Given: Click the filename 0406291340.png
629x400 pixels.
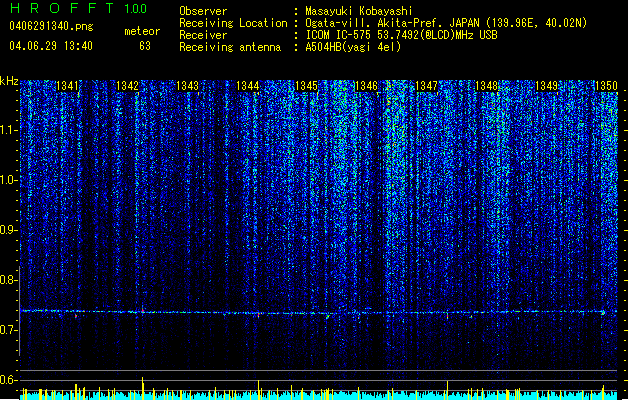Looking at the screenshot, I should click(x=51, y=26).
